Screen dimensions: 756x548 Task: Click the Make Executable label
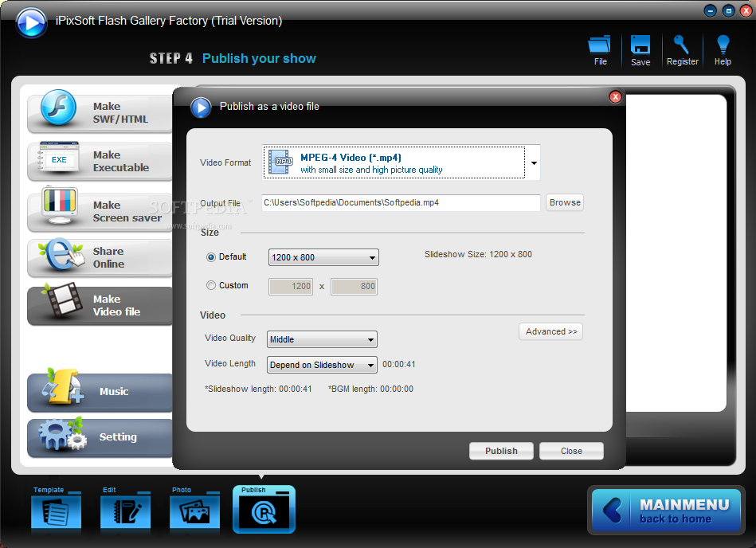(121, 162)
